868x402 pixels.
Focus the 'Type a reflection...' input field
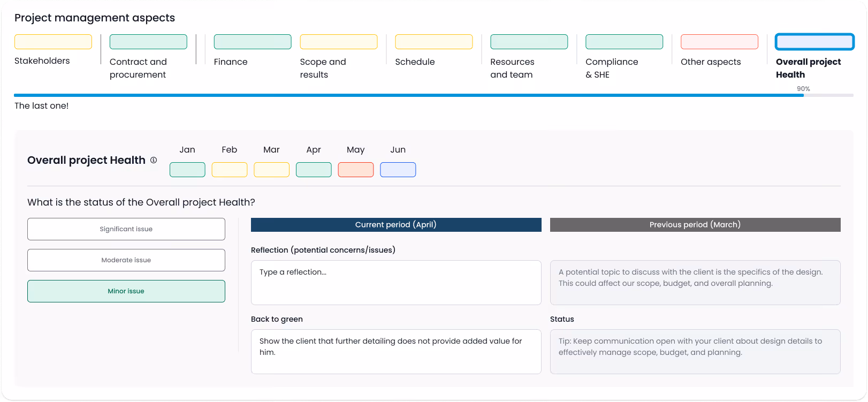pos(396,283)
